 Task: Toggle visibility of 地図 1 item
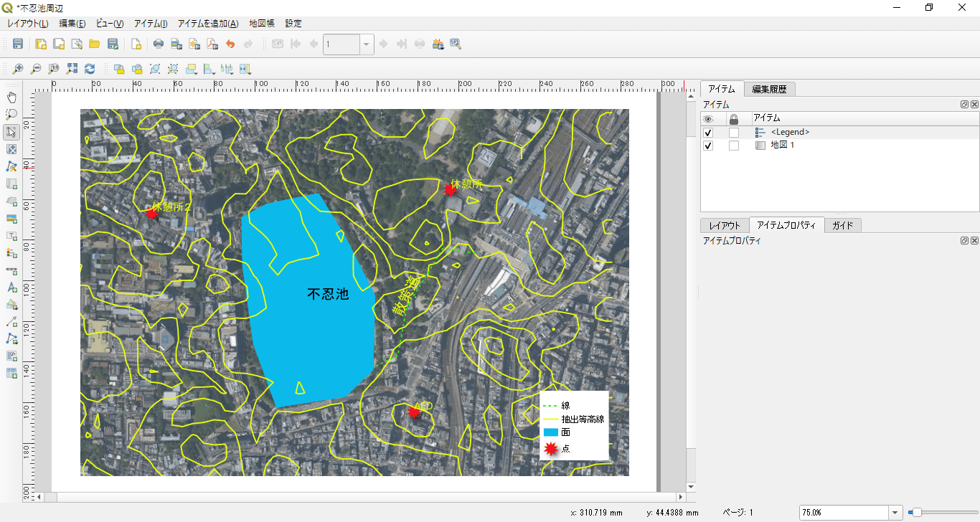[709, 146]
